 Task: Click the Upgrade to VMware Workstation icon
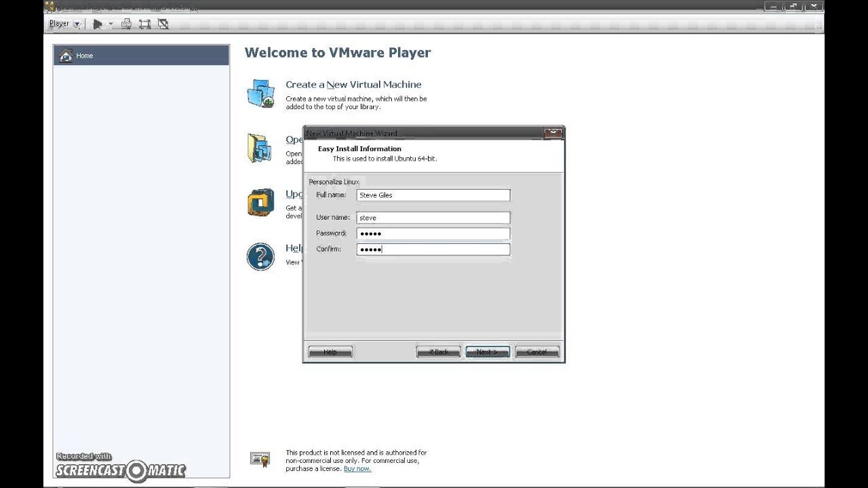tap(260, 202)
